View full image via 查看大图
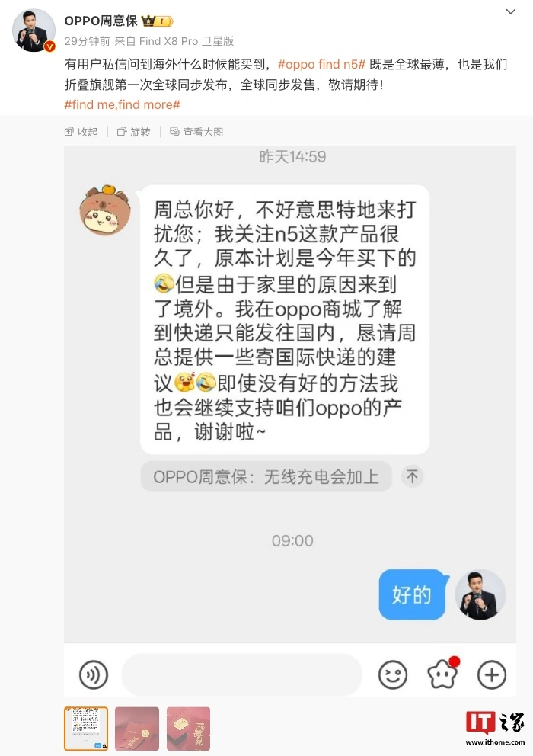533x756 pixels. (x=196, y=132)
